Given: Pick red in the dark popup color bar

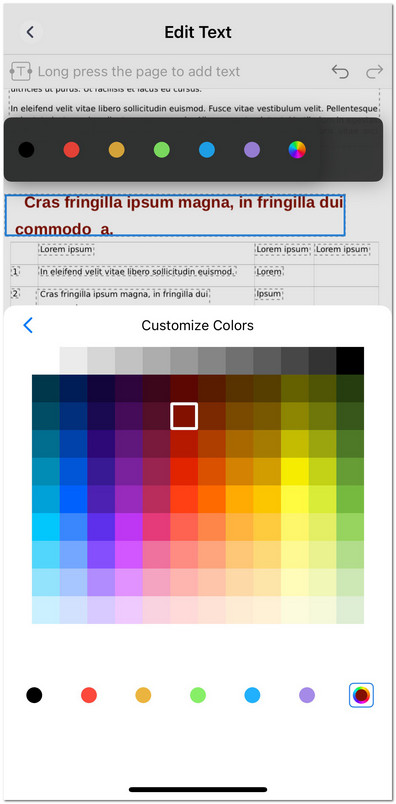Looking at the screenshot, I should 71,150.
